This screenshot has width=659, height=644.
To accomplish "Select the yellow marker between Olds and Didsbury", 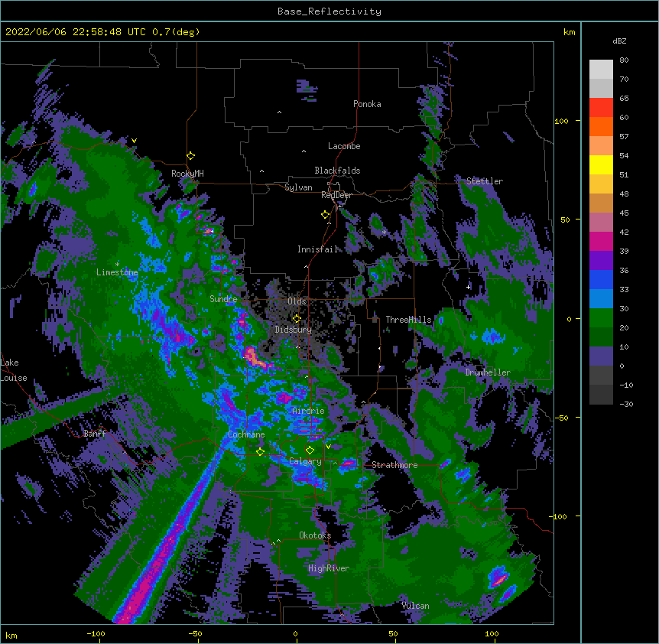I will 297,319.
